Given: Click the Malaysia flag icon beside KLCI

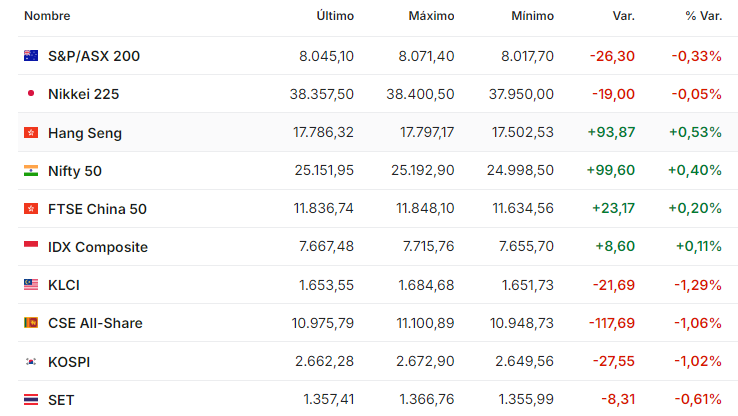Looking at the screenshot, I should pos(31,284).
